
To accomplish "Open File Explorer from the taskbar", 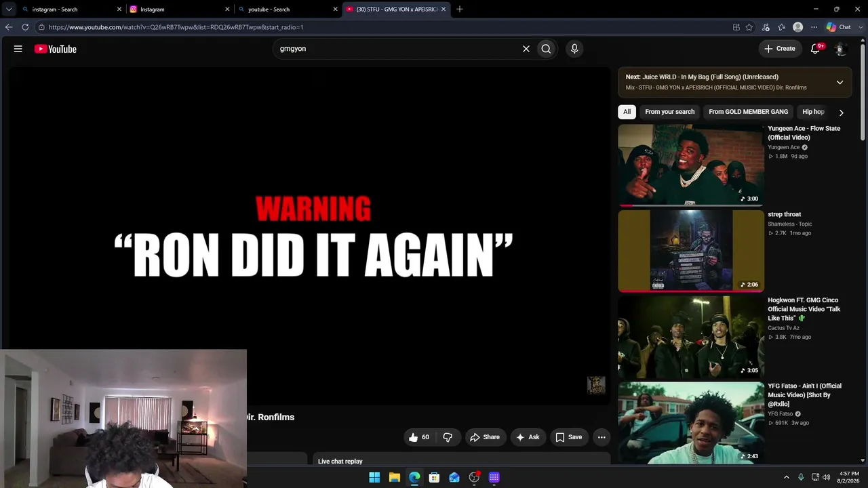I will click(394, 477).
